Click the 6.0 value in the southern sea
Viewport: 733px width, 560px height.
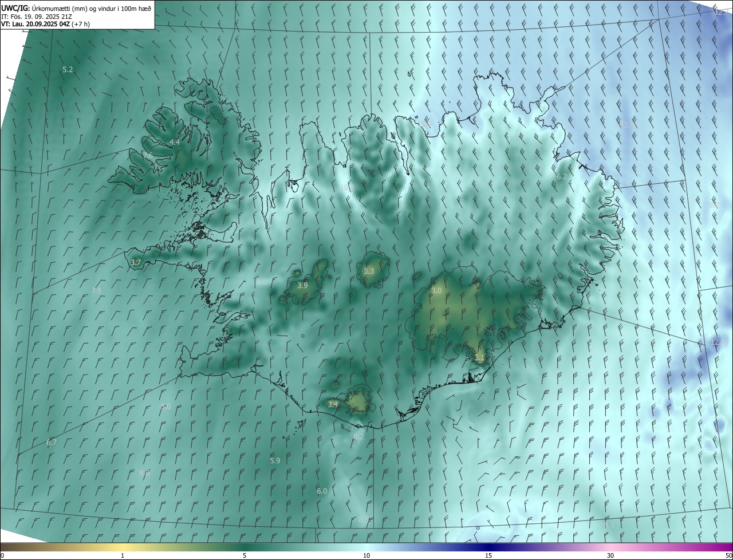point(322,491)
